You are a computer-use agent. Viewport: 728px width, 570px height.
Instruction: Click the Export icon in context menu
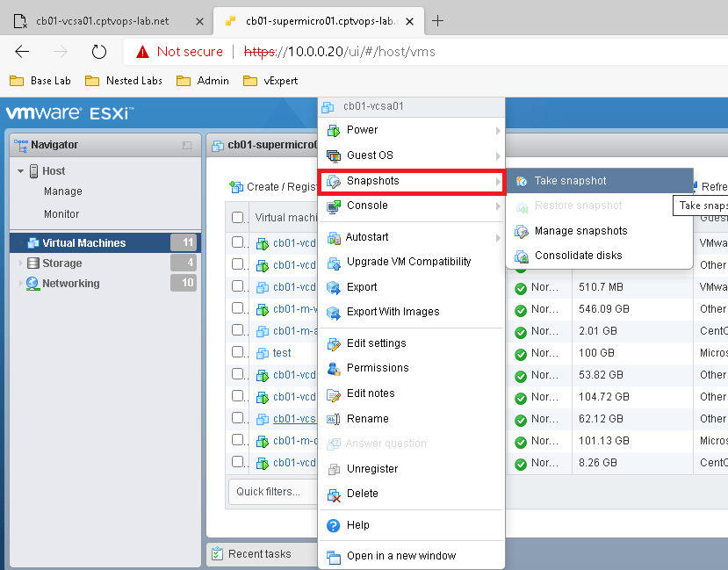tap(333, 287)
